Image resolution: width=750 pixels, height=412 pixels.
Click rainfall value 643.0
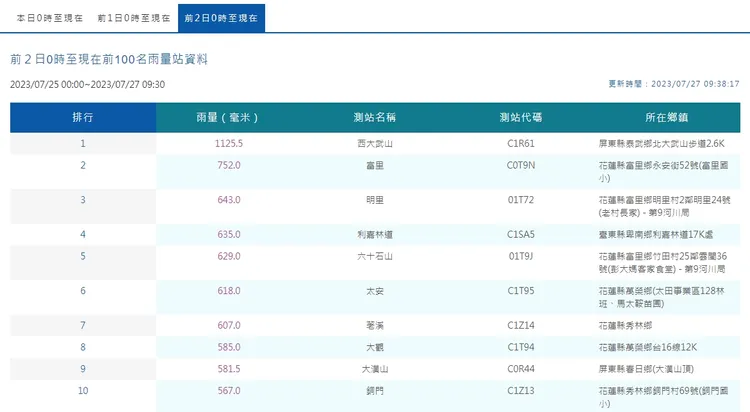click(229, 200)
